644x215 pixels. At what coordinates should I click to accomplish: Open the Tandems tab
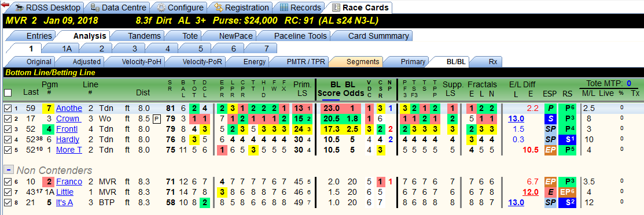tap(144, 36)
